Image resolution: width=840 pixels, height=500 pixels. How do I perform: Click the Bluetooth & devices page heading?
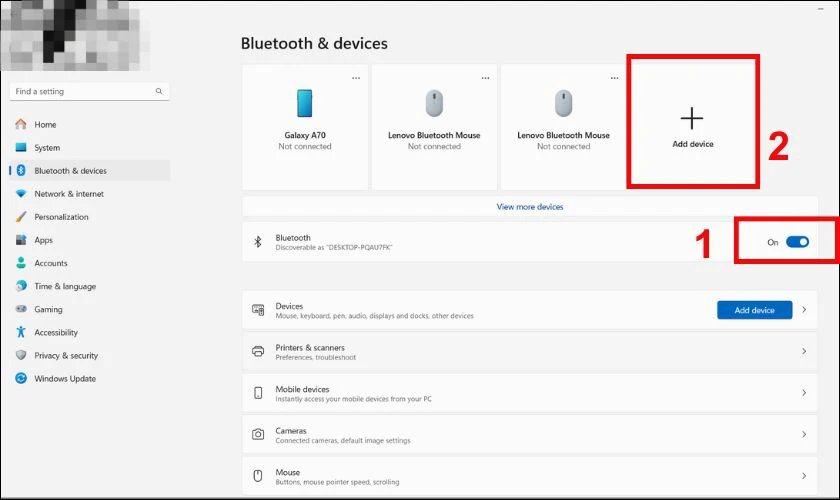click(314, 43)
